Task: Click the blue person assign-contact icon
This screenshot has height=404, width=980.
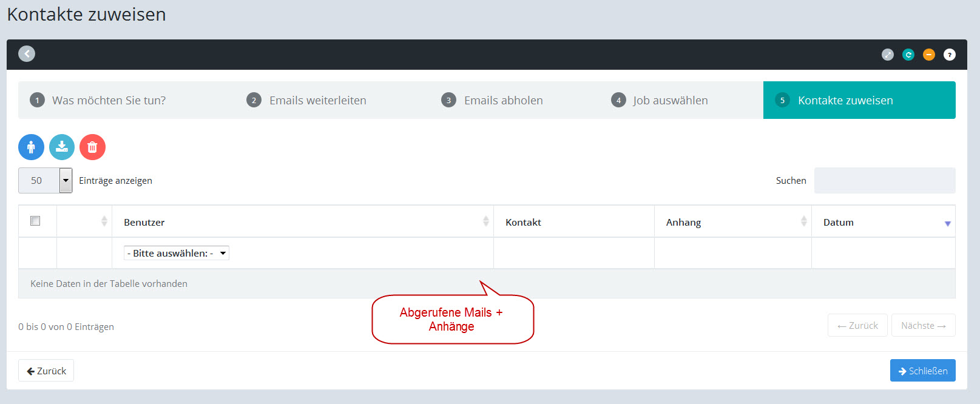Action: tap(31, 147)
